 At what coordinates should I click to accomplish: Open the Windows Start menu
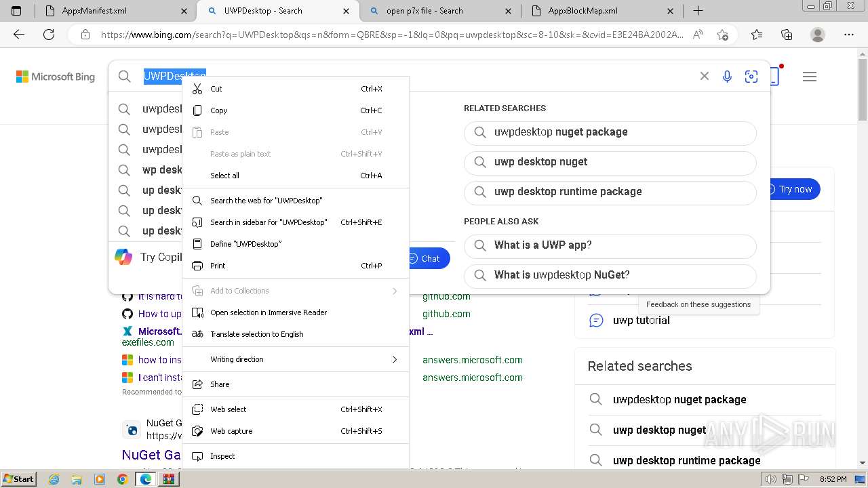(x=19, y=479)
